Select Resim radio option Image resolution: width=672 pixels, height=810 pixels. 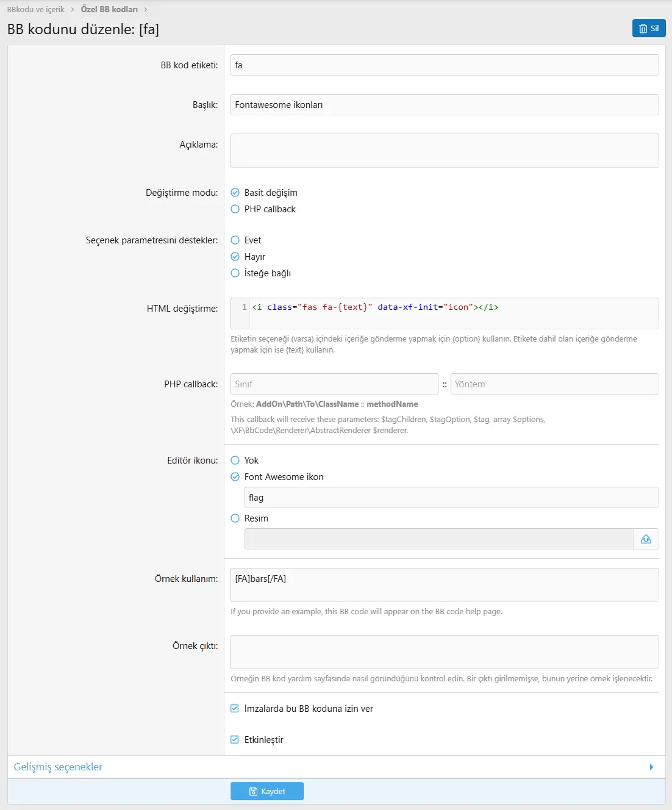[235, 518]
